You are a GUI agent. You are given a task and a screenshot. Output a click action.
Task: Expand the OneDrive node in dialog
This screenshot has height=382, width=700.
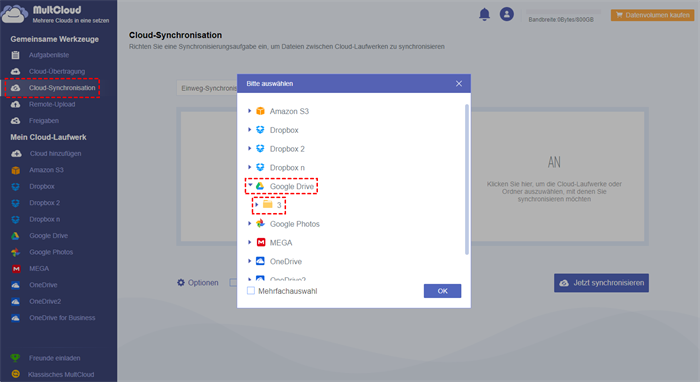[250, 261]
